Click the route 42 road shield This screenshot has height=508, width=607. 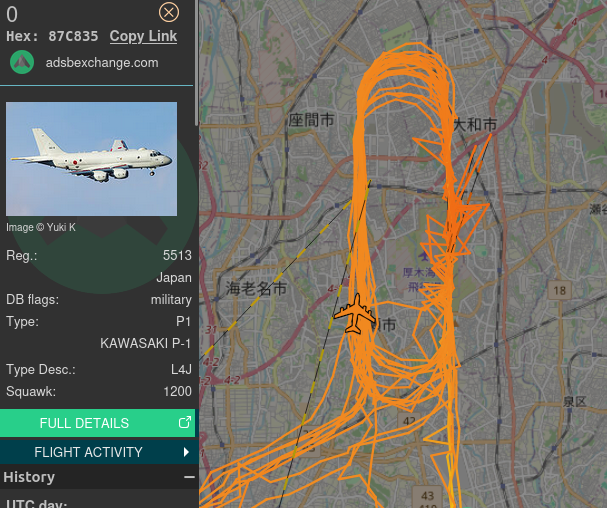pyautogui.click(x=409, y=420)
